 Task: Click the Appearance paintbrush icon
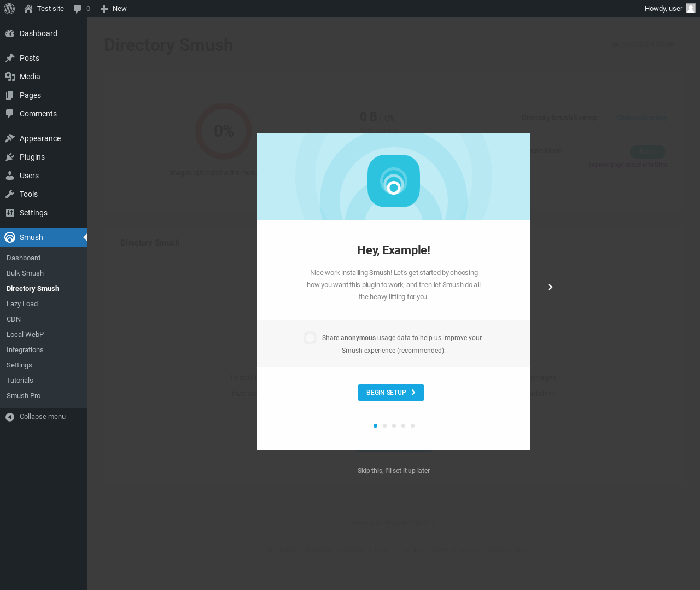pyautogui.click(x=10, y=138)
